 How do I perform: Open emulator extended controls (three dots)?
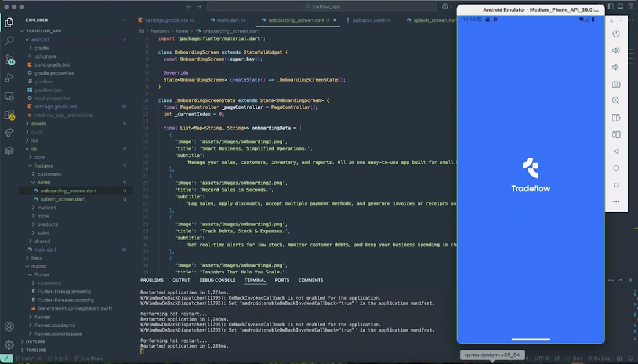point(616,202)
